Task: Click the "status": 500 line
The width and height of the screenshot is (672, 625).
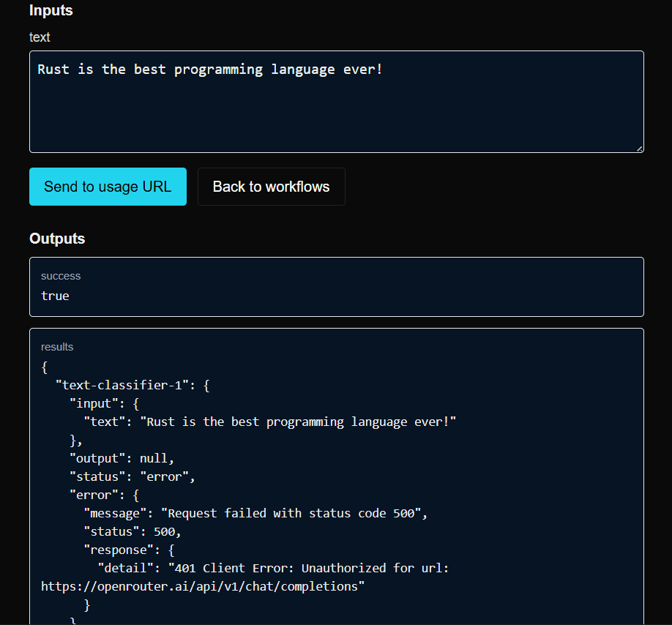Action: pyautogui.click(x=132, y=531)
